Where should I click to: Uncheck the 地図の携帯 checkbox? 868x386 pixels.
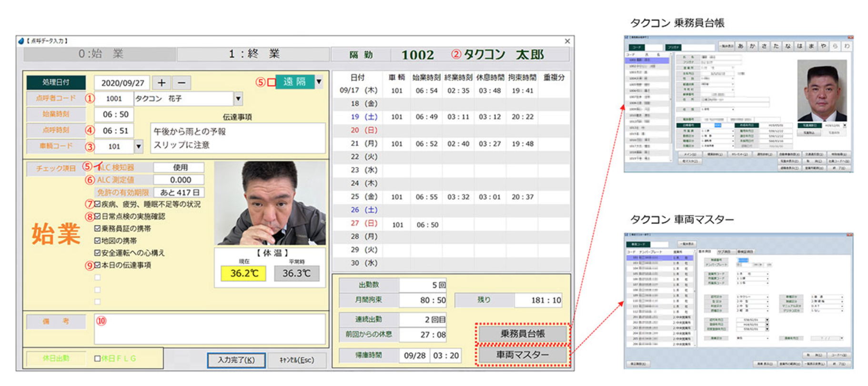[98, 241]
